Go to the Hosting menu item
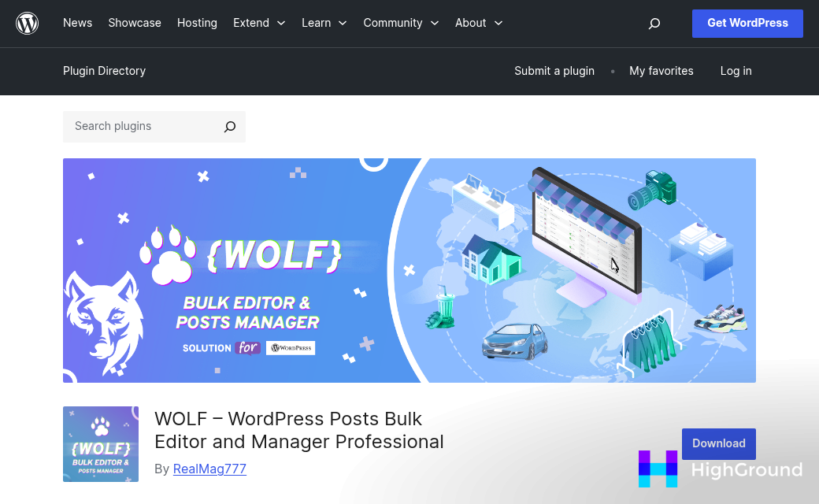Screen dimensions: 819x504 click(x=197, y=23)
